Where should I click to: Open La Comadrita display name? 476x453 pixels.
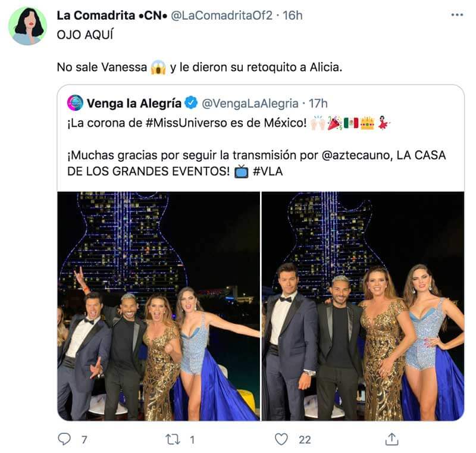(x=111, y=15)
